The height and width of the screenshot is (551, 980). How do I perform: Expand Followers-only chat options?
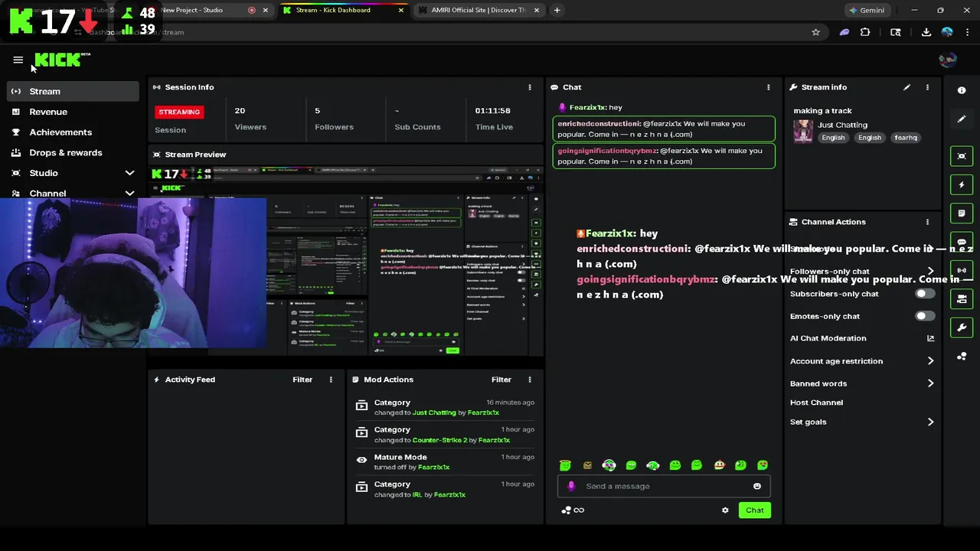coord(931,271)
